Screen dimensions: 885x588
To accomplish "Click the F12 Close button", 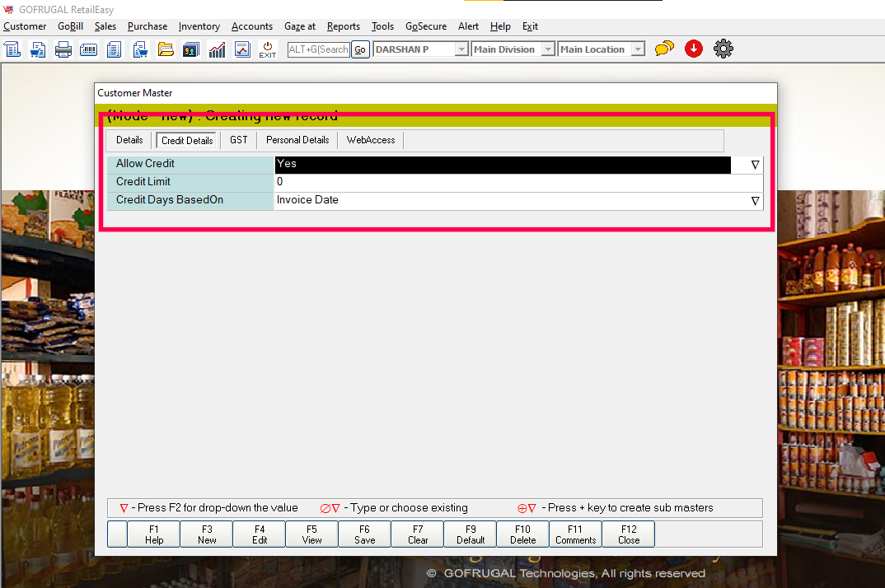I will pyautogui.click(x=629, y=534).
